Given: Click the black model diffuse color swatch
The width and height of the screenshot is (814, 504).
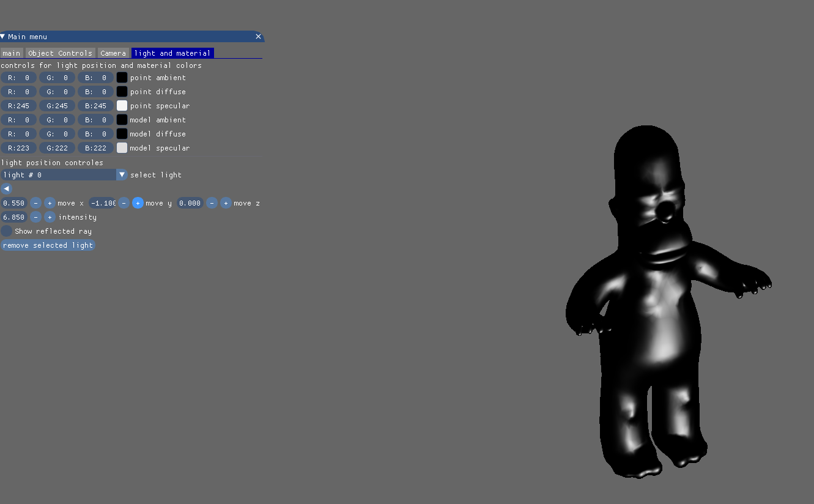Looking at the screenshot, I should [122, 133].
